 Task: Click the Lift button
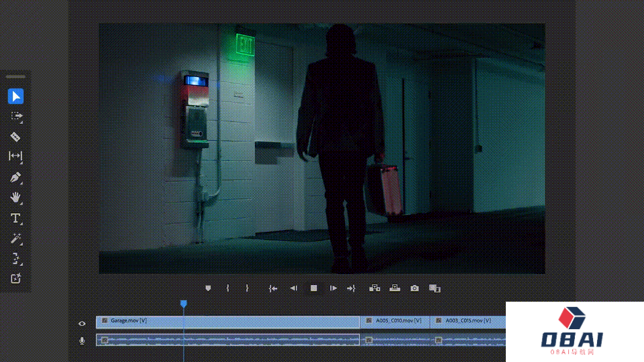pos(374,288)
